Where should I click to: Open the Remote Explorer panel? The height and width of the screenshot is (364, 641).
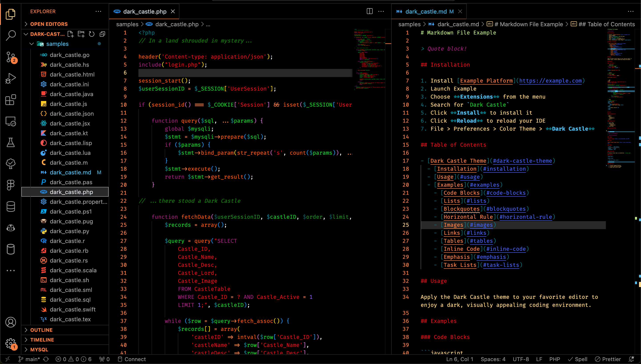pyautogui.click(x=11, y=121)
